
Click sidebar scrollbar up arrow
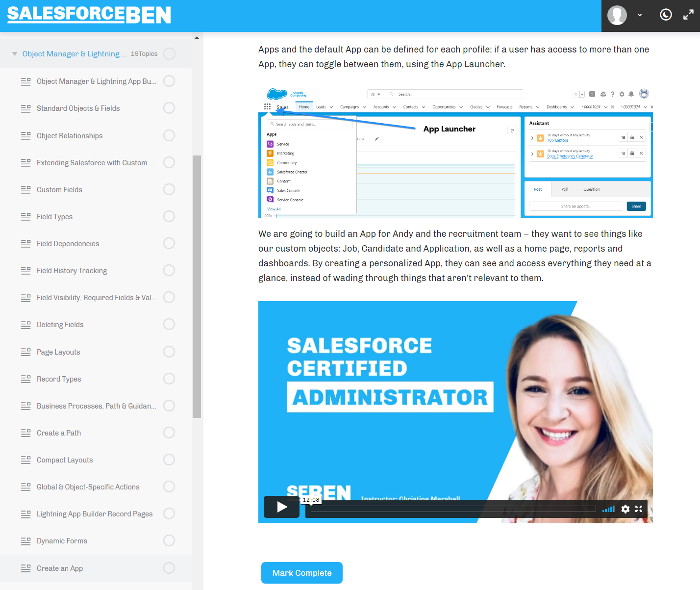[197, 37]
